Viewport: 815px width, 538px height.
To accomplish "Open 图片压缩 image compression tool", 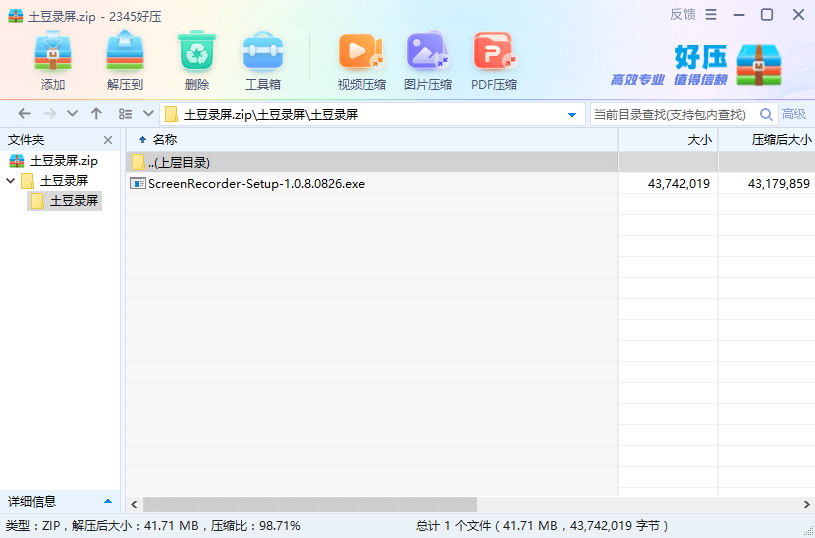I will (428, 61).
